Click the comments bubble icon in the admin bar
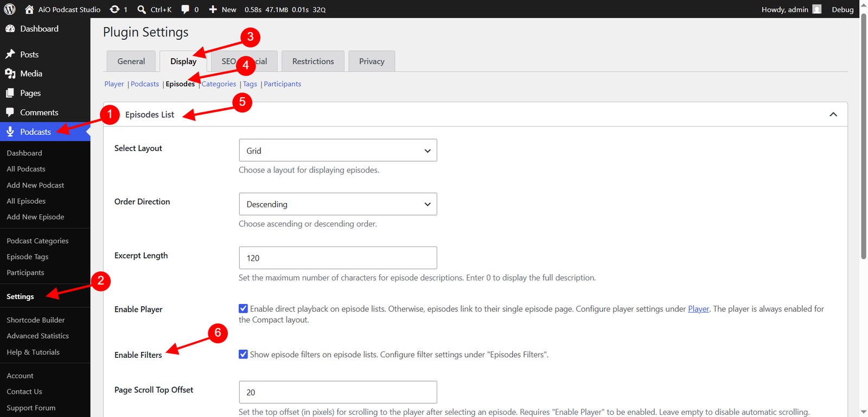The width and height of the screenshot is (868, 417). tap(185, 9)
